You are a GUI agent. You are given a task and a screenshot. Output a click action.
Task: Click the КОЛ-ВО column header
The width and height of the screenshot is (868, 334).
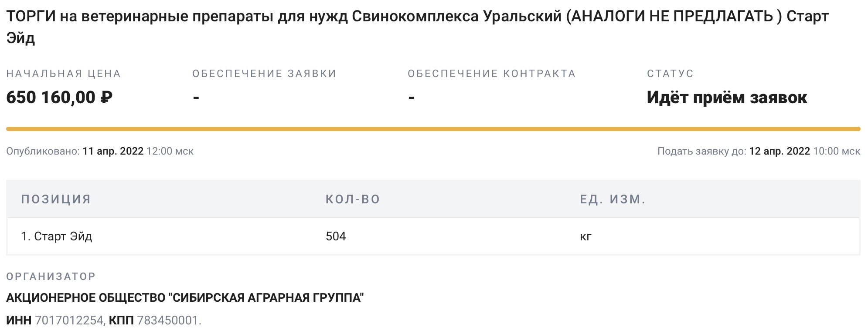coord(353,199)
